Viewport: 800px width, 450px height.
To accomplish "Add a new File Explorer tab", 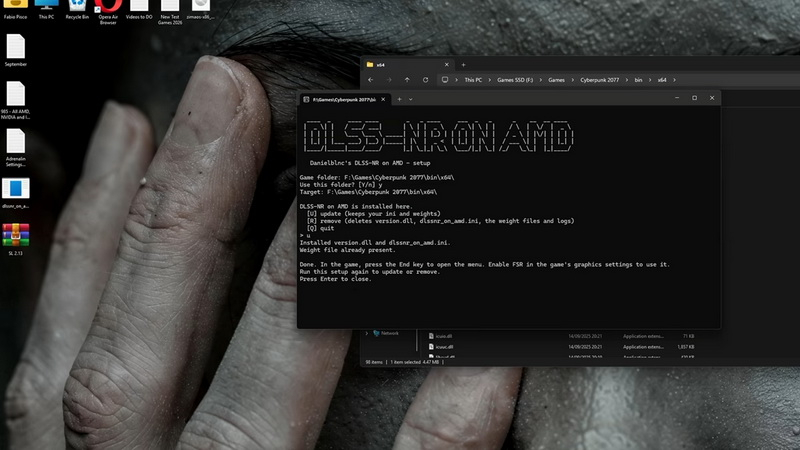I will 463,65.
